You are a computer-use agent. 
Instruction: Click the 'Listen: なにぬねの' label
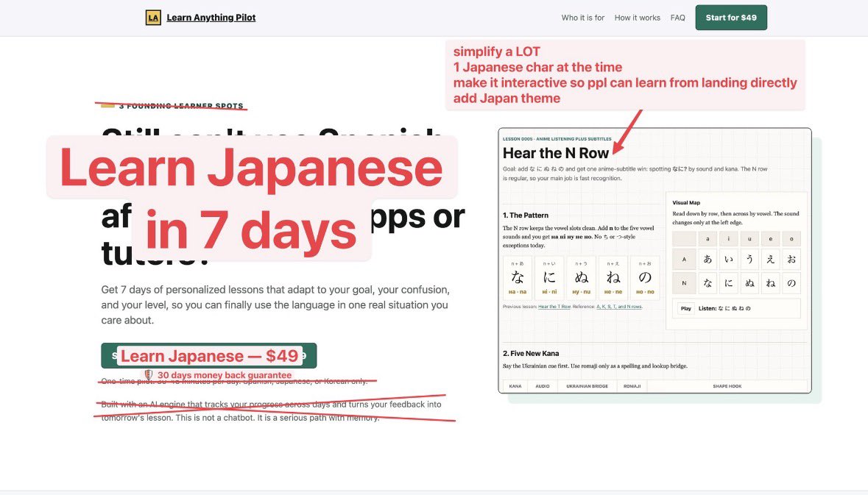click(724, 309)
